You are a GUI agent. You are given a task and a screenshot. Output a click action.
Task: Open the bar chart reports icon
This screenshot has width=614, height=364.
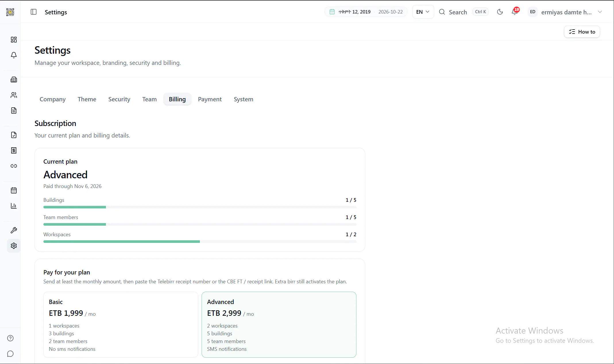click(13, 206)
